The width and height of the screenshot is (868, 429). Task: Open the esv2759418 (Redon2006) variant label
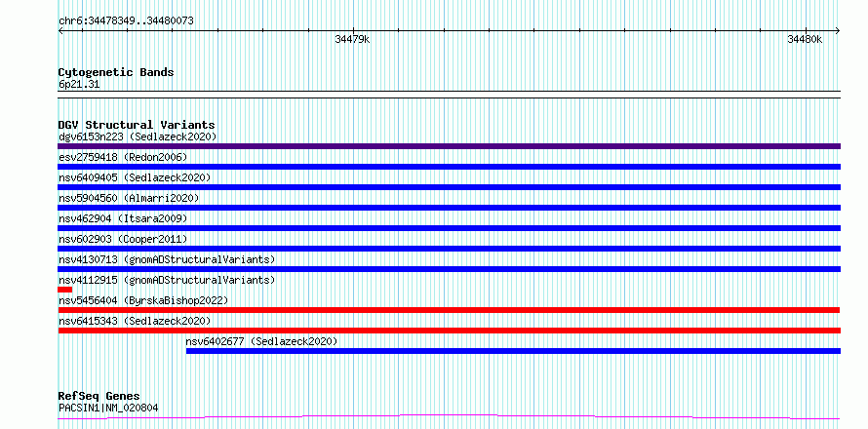[123, 157]
